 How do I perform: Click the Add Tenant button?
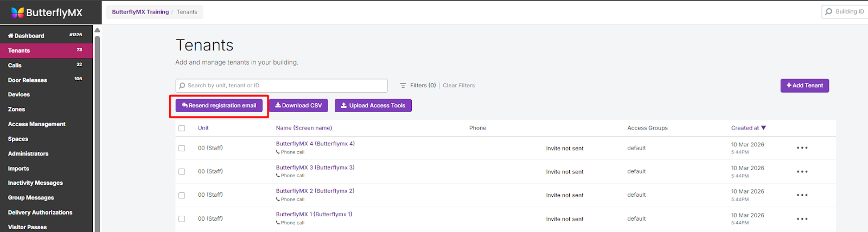coord(805,86)
